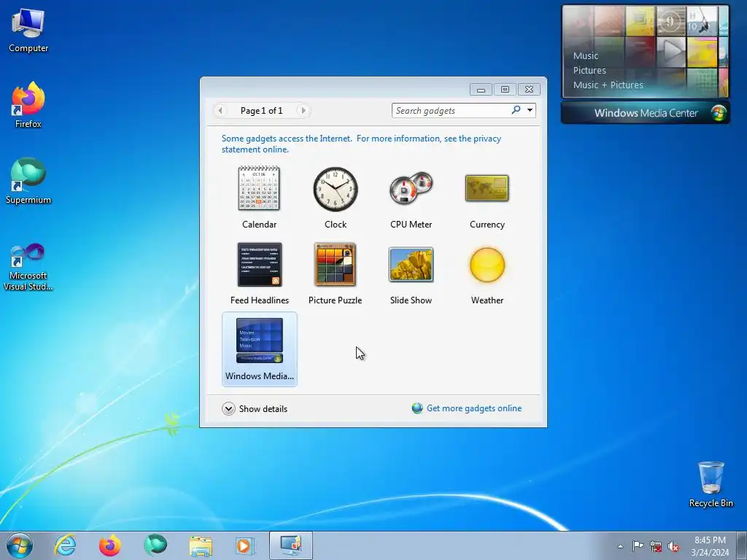Go to next gadget page
Viewport: 747px width, 560px height.
[303, 111]
